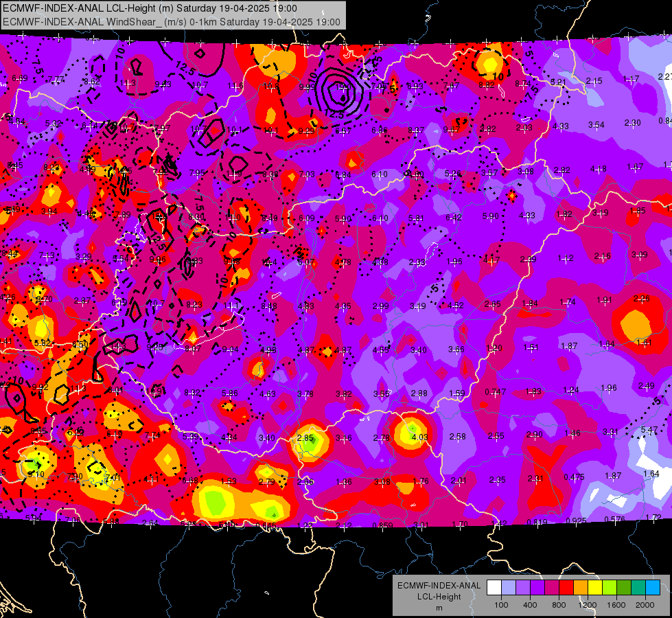
Task: Click grid point value '3.31'
Action: pyautogui.click(x=611, y=431)
